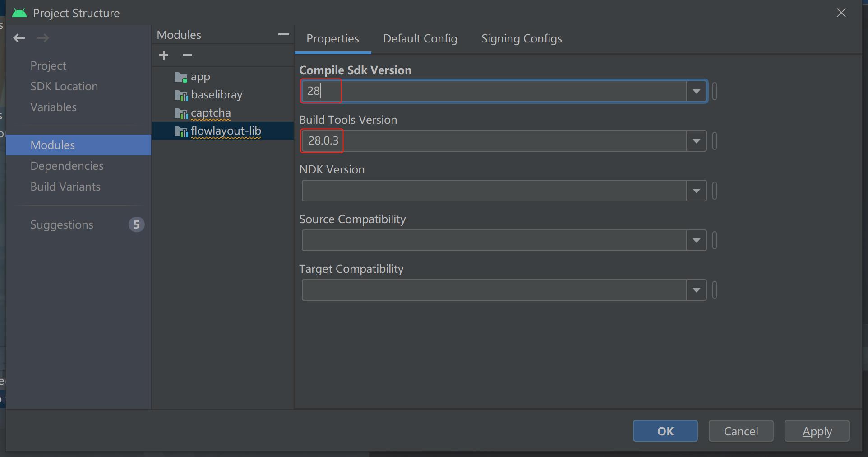
Task: Cancel the Project Structure dialog
Action: (x=741, y=431)
